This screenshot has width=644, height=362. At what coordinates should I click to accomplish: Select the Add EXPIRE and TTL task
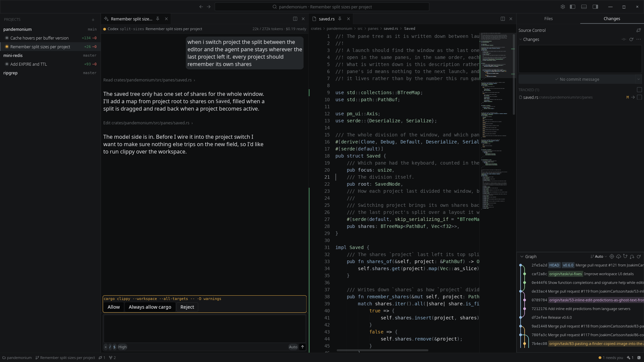pyautogui.click(x=50, y=64)
